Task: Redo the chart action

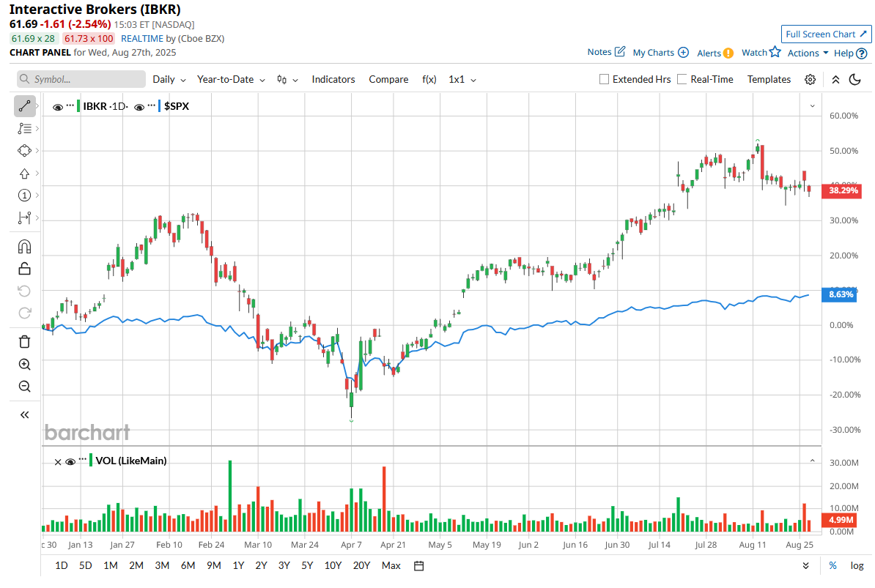Action: point(25,313)
